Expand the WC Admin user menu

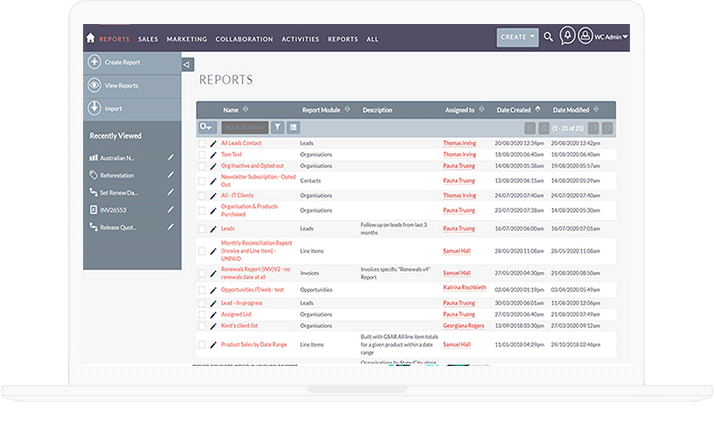pyautogui.click(x=611, y=36)
